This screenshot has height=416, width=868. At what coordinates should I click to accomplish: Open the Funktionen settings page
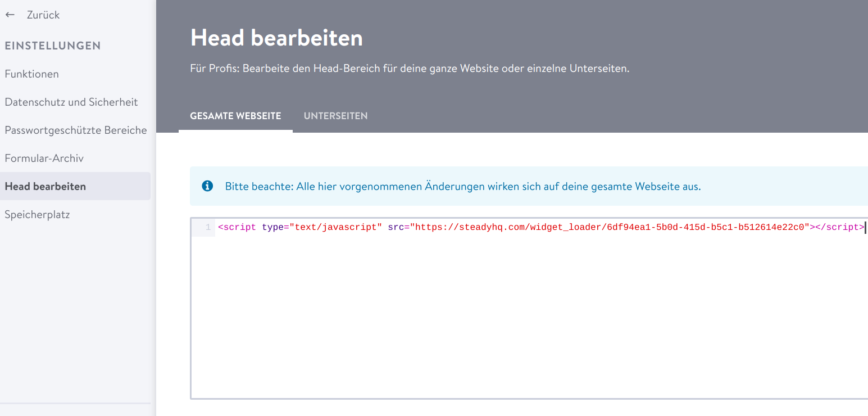click(x=32, y=74)
